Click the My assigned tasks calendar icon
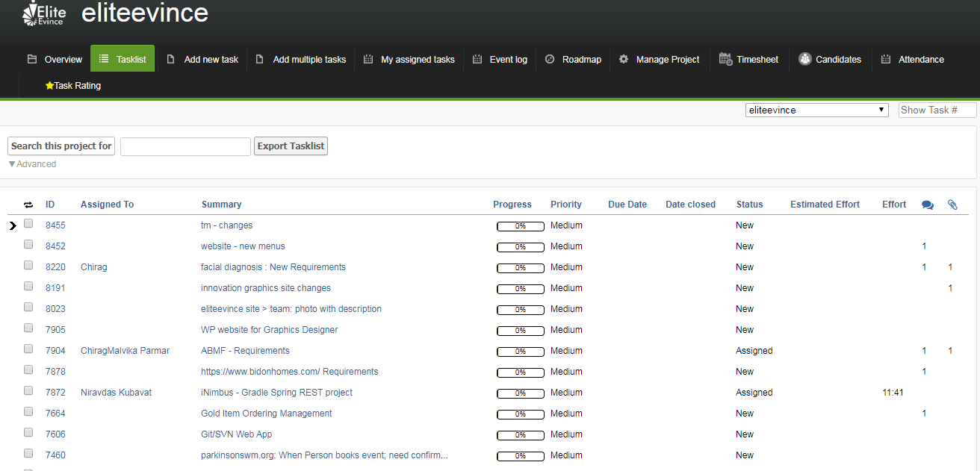 click(367, 59)
